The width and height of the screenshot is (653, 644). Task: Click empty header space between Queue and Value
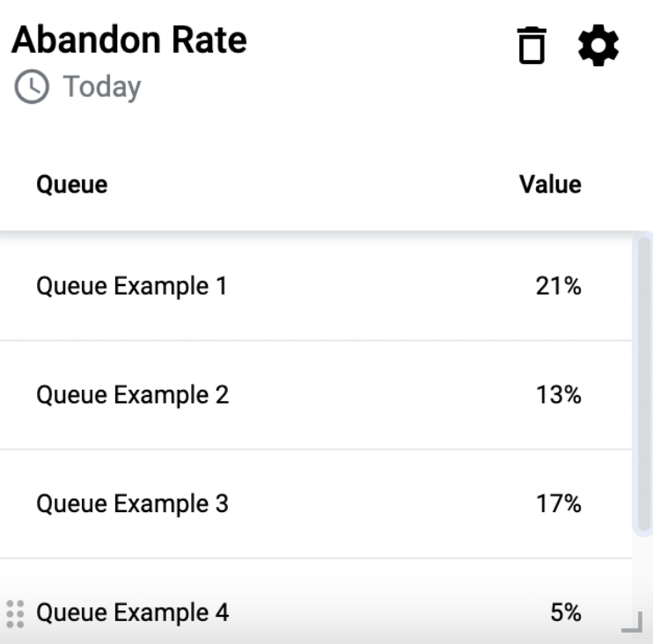(x=312, y=185)
